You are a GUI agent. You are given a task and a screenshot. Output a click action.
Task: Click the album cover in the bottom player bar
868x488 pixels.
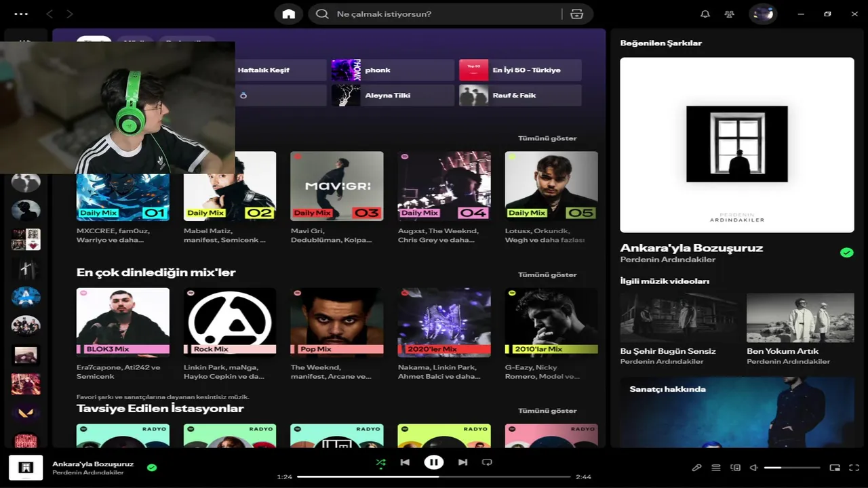(x=26, y=468)
